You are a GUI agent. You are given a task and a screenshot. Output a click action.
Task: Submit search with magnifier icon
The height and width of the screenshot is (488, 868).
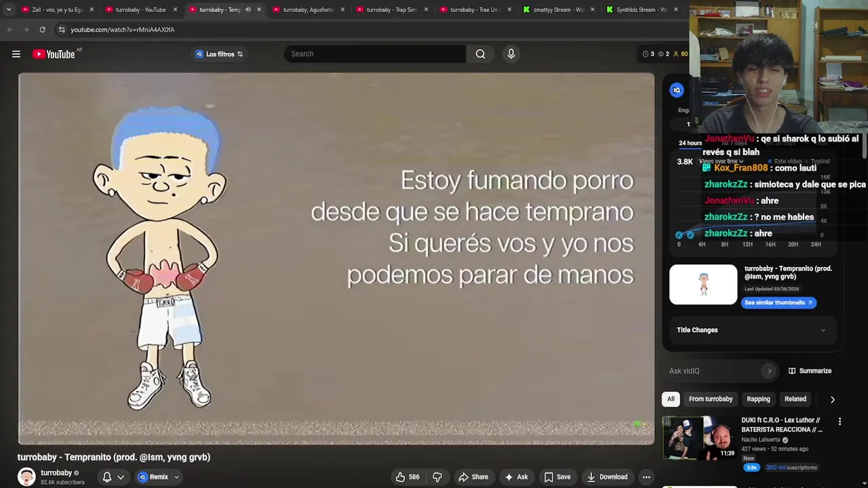point(480,54)
